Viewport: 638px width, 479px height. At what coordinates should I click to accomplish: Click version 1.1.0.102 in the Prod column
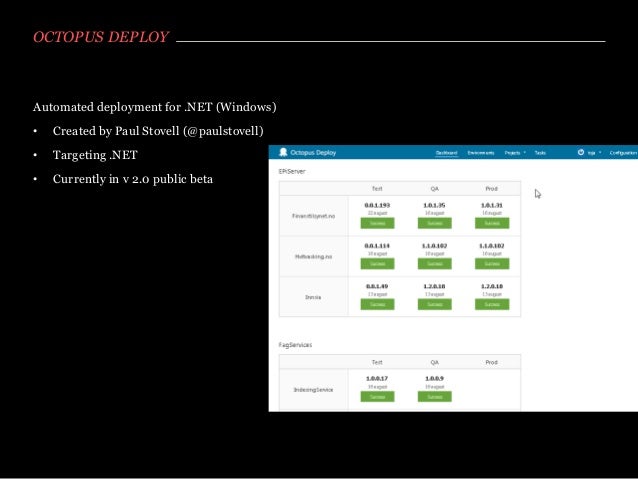(492, 246)
